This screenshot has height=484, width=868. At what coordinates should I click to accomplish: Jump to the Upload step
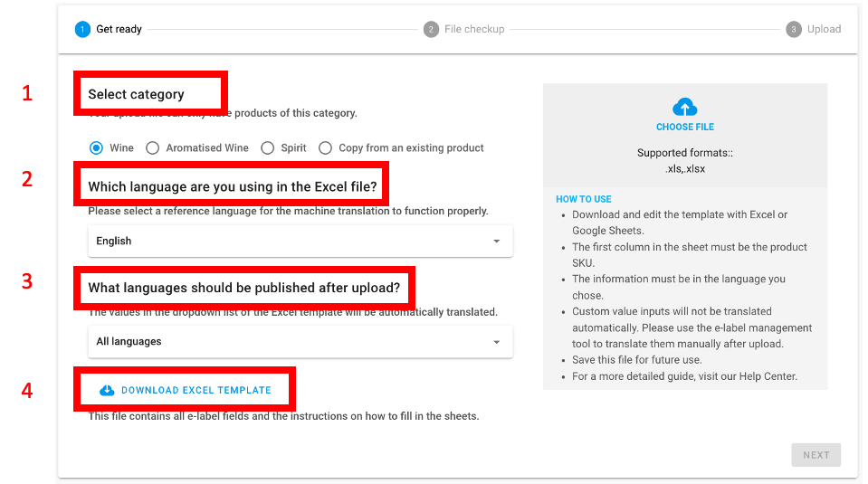[824, 29]
